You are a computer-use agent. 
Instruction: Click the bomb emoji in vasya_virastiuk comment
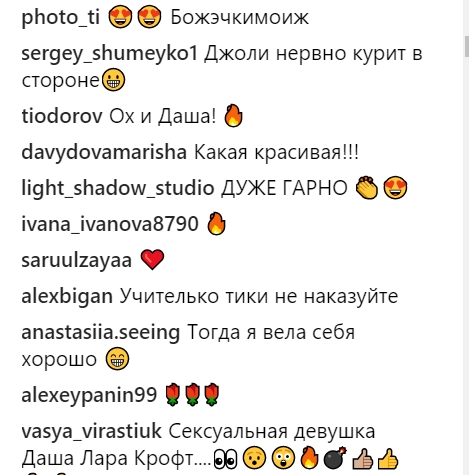pyautogui.click(x=335, y=458)
